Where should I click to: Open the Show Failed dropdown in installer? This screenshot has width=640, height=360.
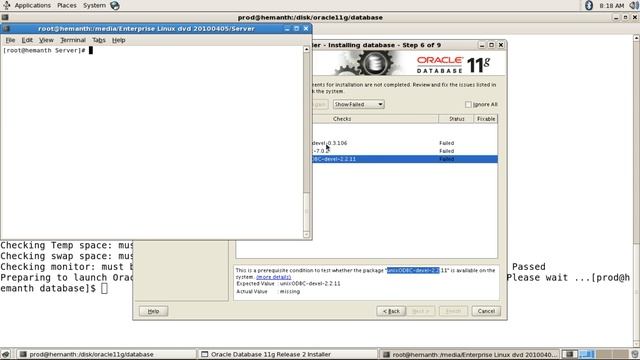click(358, 104)
